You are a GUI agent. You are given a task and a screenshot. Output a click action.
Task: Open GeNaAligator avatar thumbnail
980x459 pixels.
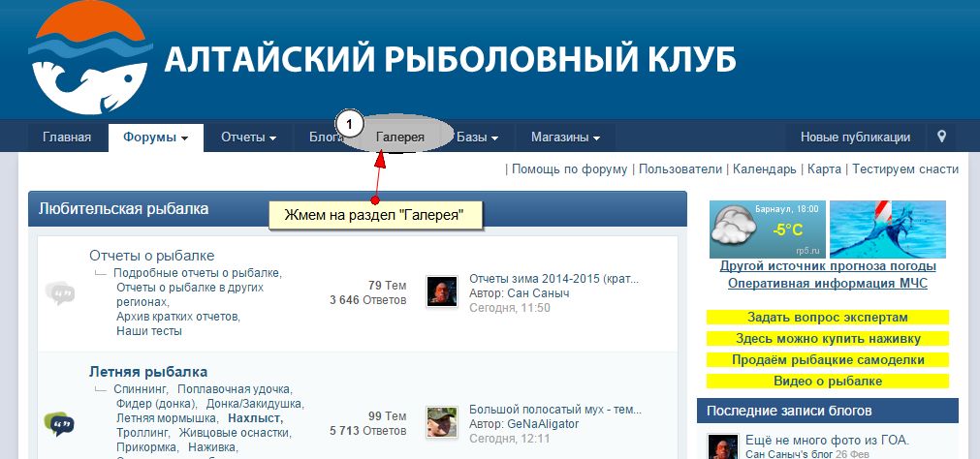(x=442, y=422)
